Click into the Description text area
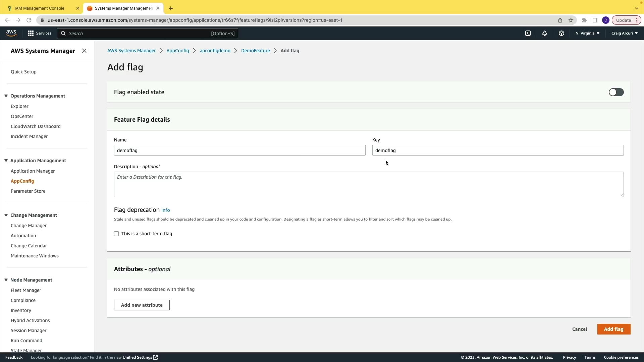This screenshot has height=362, width=644. (368, 184)
